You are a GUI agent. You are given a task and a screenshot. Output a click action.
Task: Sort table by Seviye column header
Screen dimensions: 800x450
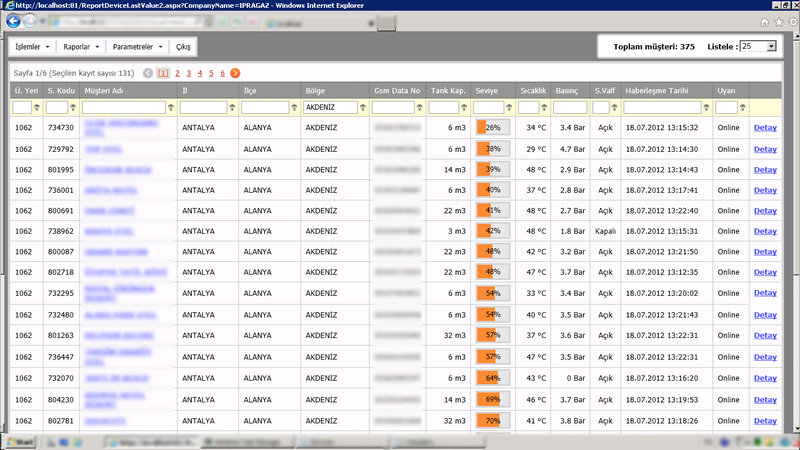click(487, 90)
